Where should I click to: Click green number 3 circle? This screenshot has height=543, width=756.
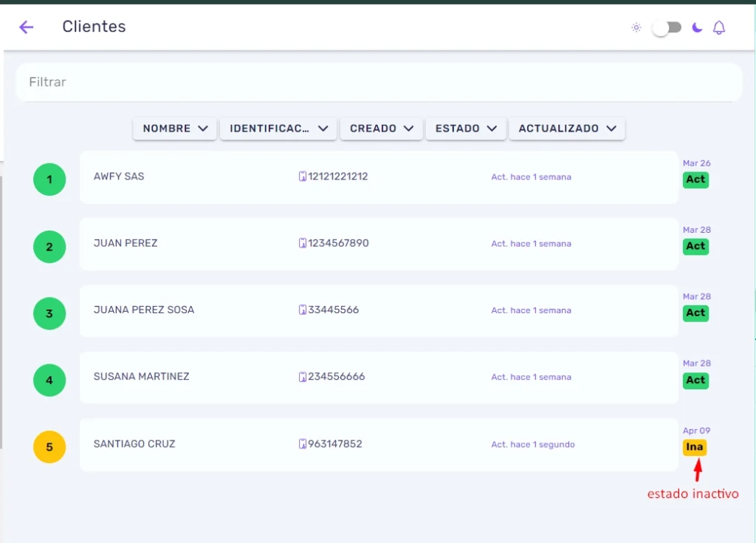(x=49, y=313)
